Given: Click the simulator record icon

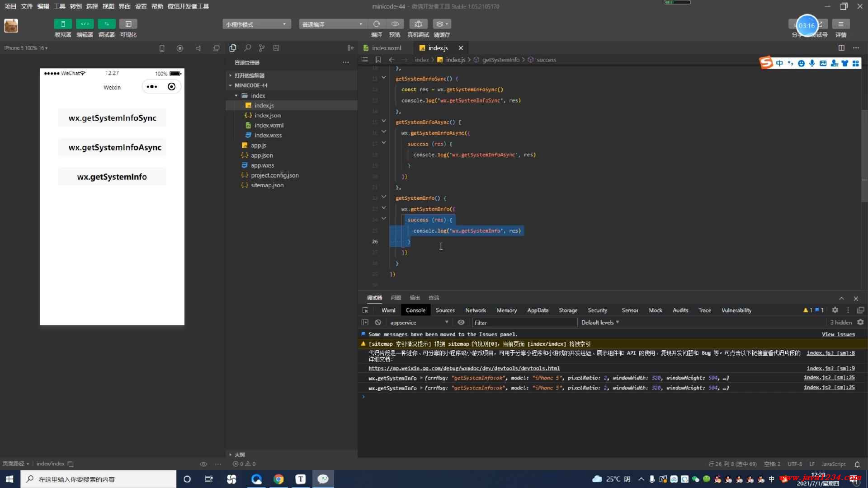Looking at the screenshot, I should coord(180,48).
